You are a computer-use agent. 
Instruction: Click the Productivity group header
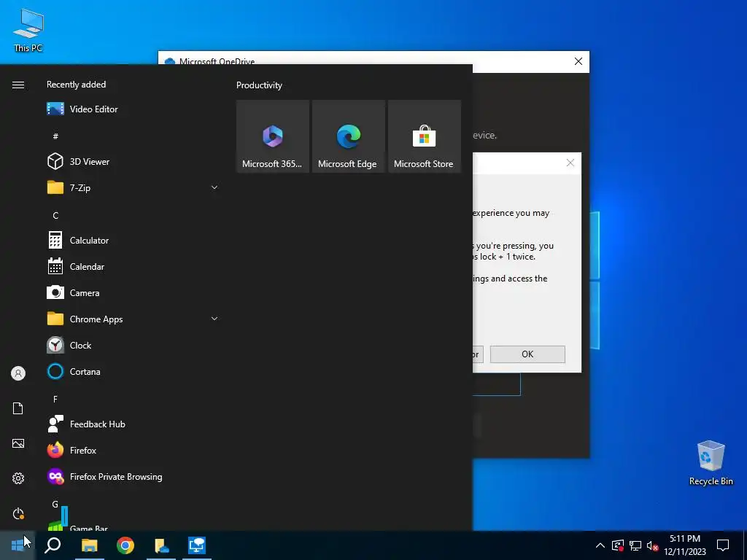(x=259, y=85)
